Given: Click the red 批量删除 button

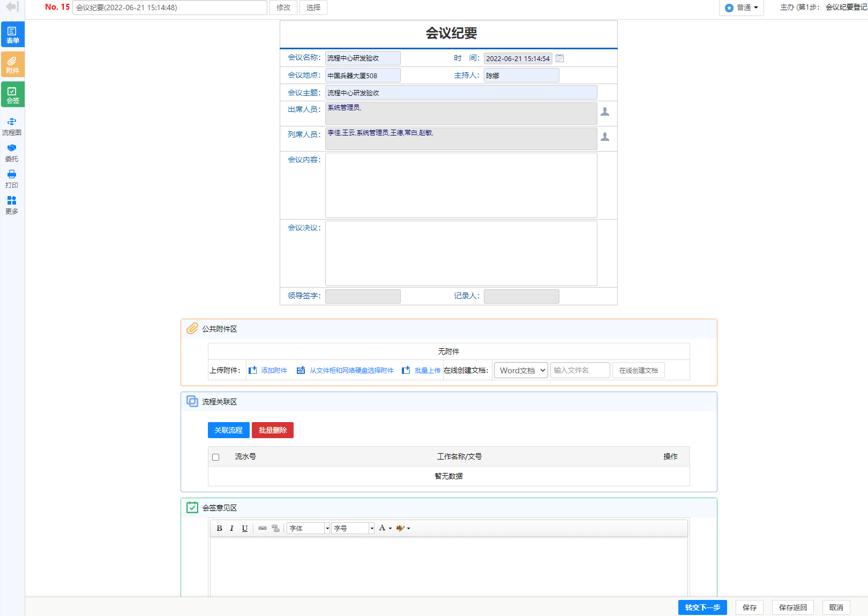Looking at the screenshot, I should pyautogui.click(x=273, y=430).
